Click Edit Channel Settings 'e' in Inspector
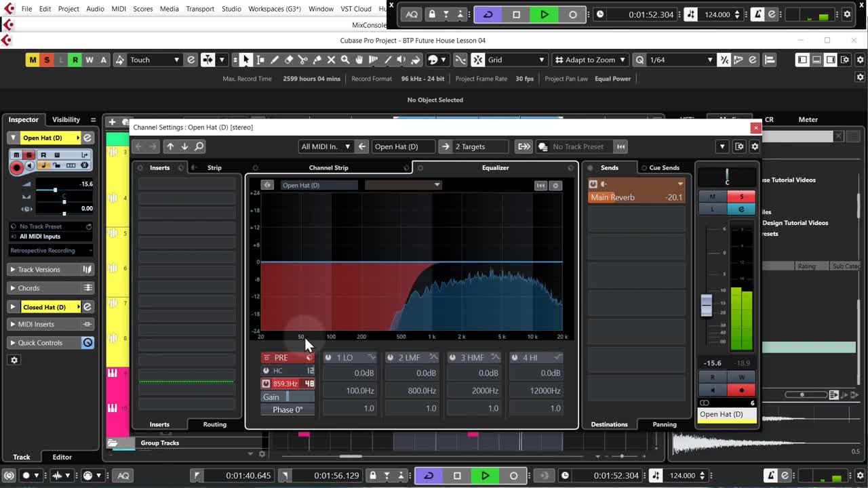 (87, 138)
